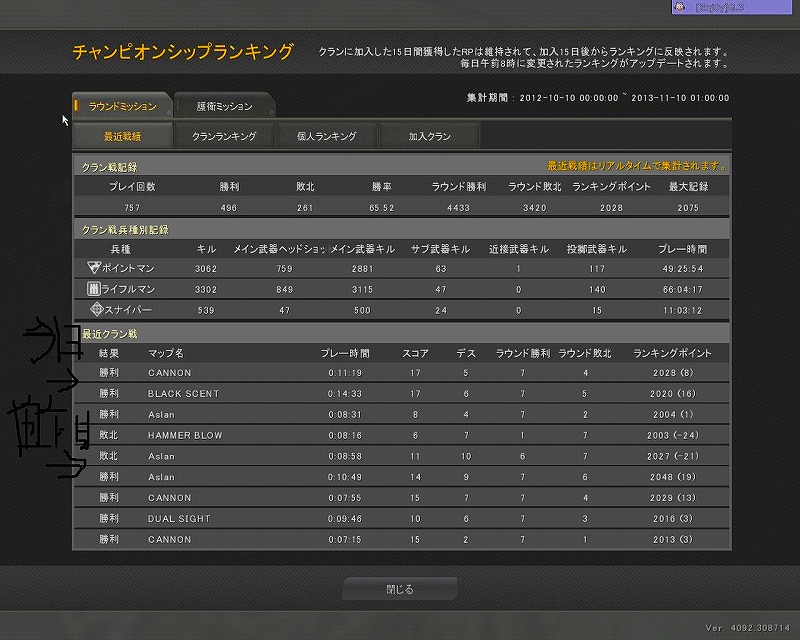
Task: Click the ランキングポイント column header in recent matches
Action: 672,353
